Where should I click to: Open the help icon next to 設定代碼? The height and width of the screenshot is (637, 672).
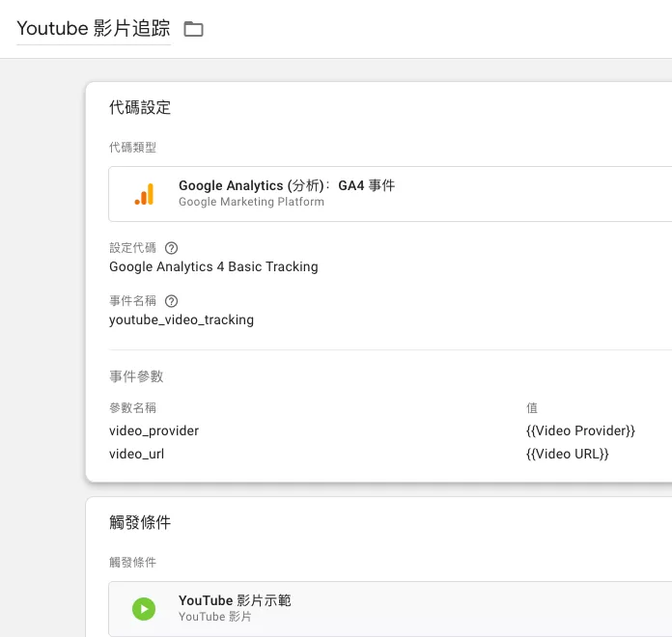172,248
